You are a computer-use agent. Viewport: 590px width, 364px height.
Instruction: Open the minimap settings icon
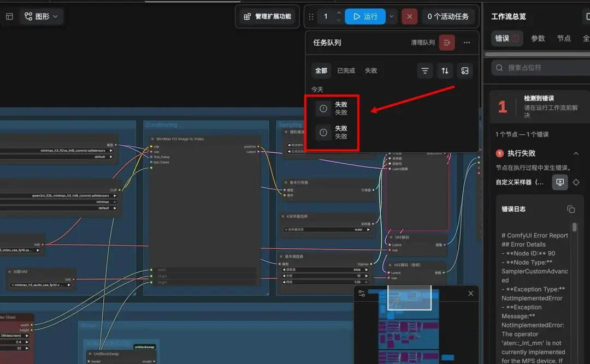click(362, 293)
